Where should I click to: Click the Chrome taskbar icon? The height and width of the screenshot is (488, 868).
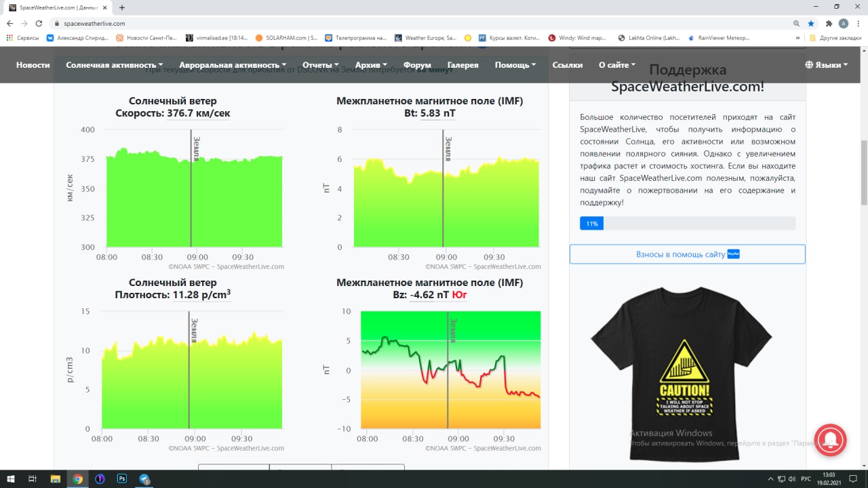(78, 479)
